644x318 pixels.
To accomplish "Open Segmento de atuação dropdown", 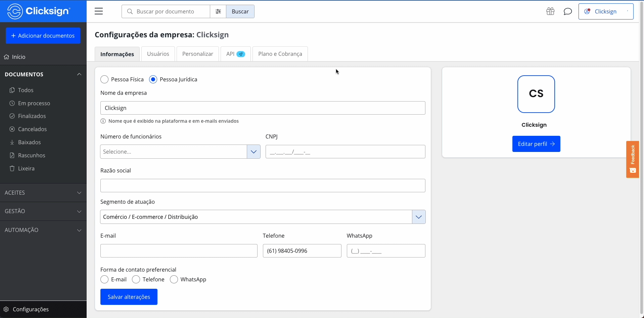I will (x=263, y=217).
